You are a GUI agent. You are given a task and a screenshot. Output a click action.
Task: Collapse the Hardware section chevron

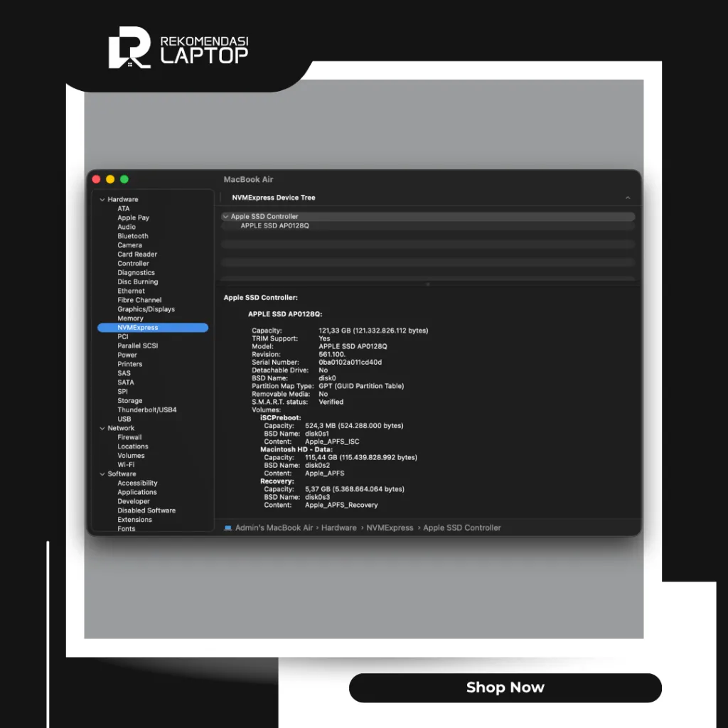(102, 199)
